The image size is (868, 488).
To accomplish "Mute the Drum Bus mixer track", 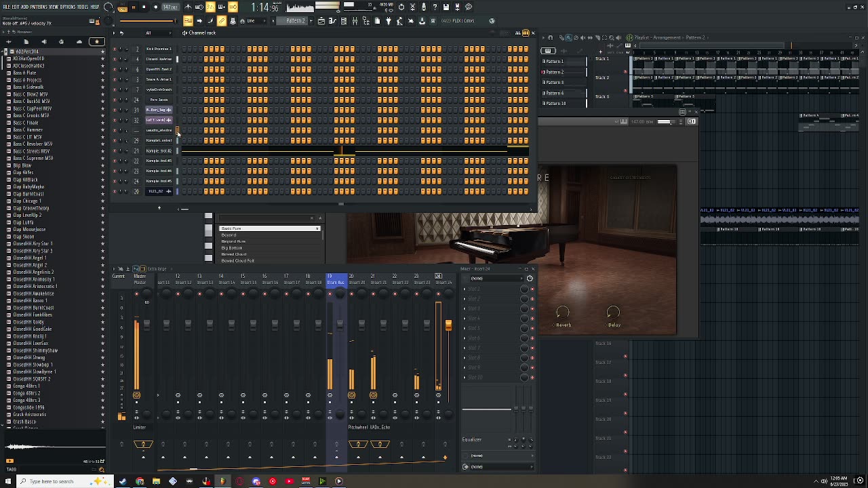I will [x=330, y=294].
